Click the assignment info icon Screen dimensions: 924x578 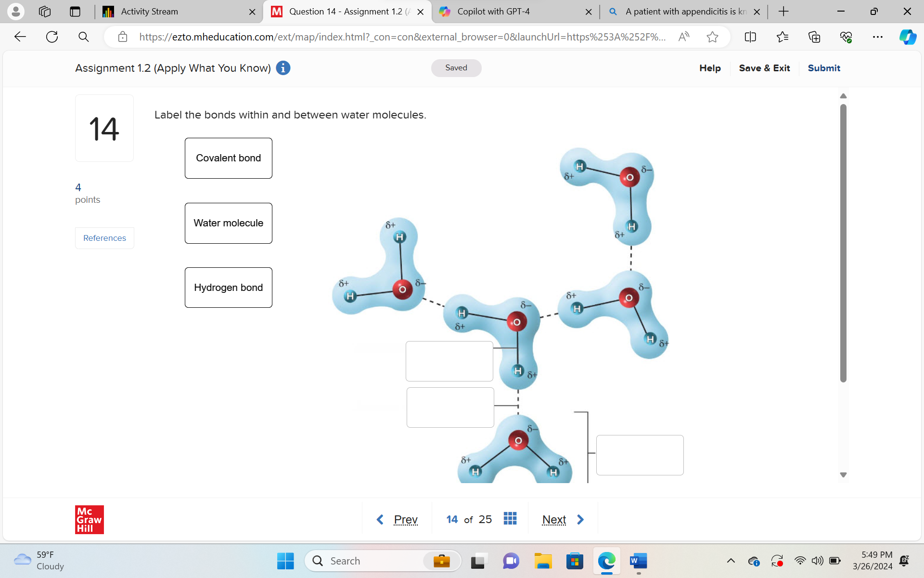283,68
